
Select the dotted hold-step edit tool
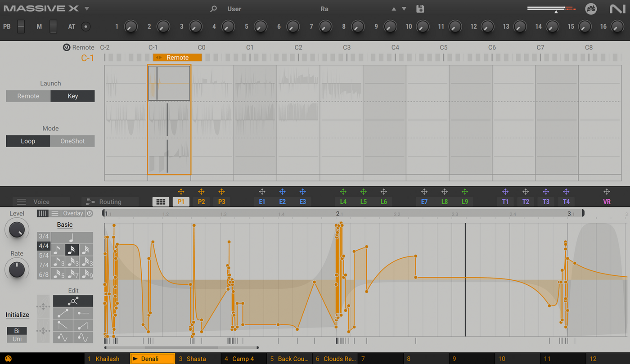point(83,313)
